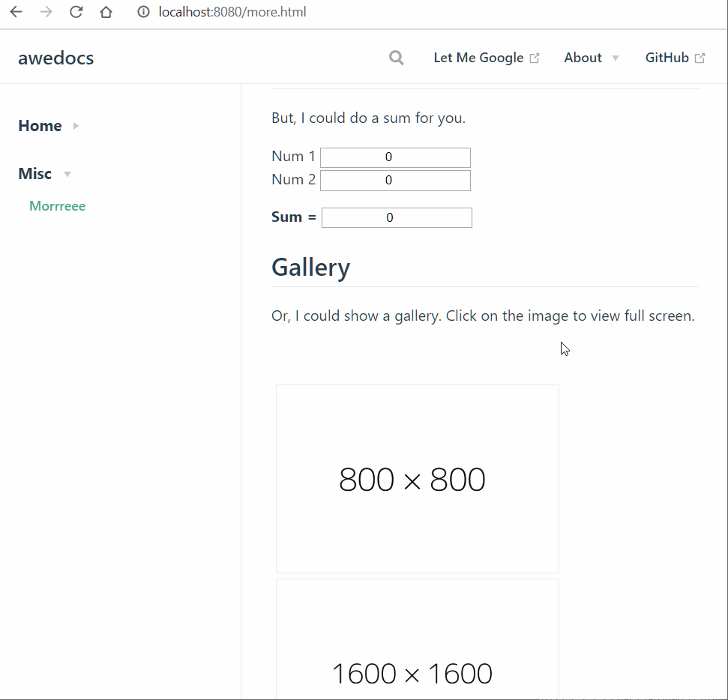Click inside the Sum result field
This screenshot has width=728, height=700.
[397, 217]
